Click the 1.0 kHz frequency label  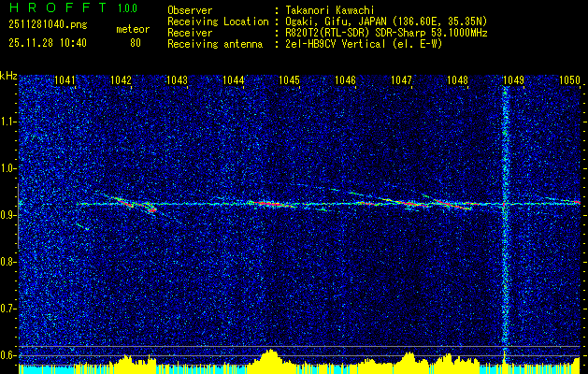[x=7, y=168]
